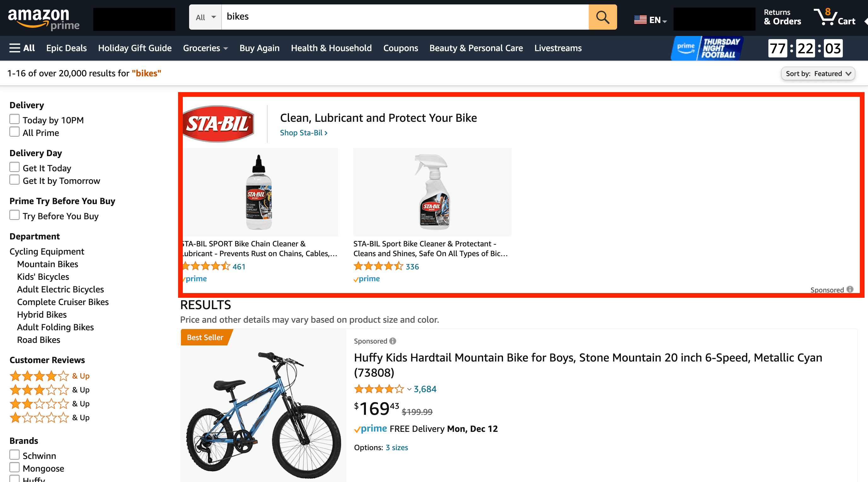Click the Sponsored info icon near Huffy listing
Viewport: 868px width, 482px height.
tap(392, 341)
